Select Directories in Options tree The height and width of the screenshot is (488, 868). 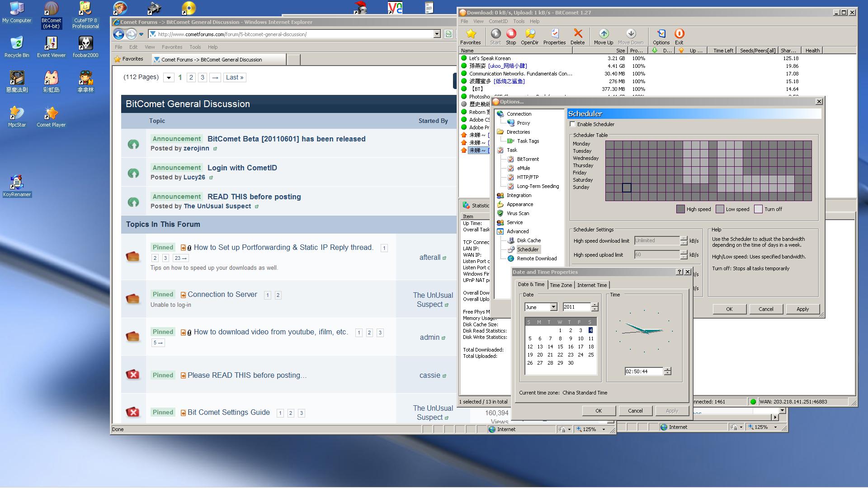518,132
